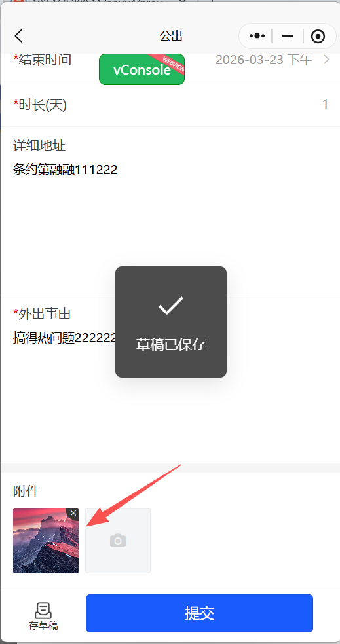Viewport: 340px width, 644px height.
Task: Go back using the top-left arrow
Action: point(19,36)
